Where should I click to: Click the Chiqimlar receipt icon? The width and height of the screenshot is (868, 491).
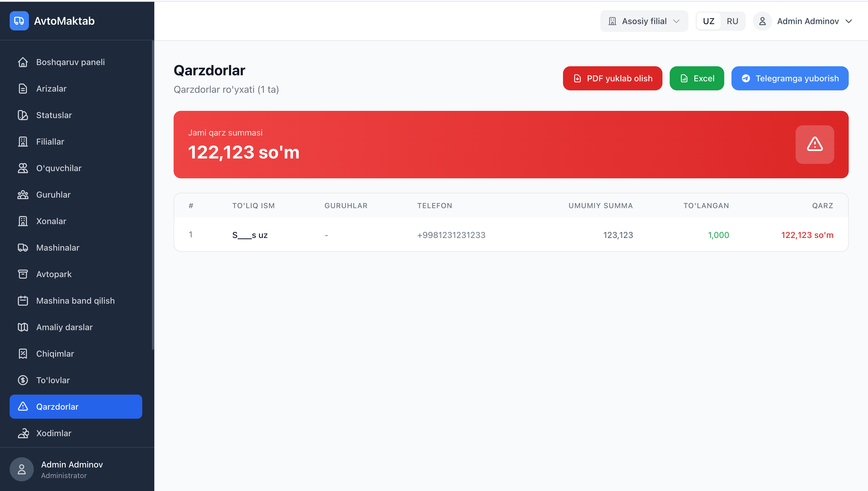pos(23,353)
